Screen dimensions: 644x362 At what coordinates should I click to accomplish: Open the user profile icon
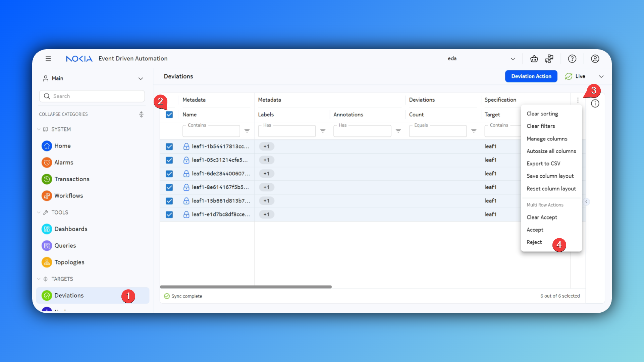595,59
